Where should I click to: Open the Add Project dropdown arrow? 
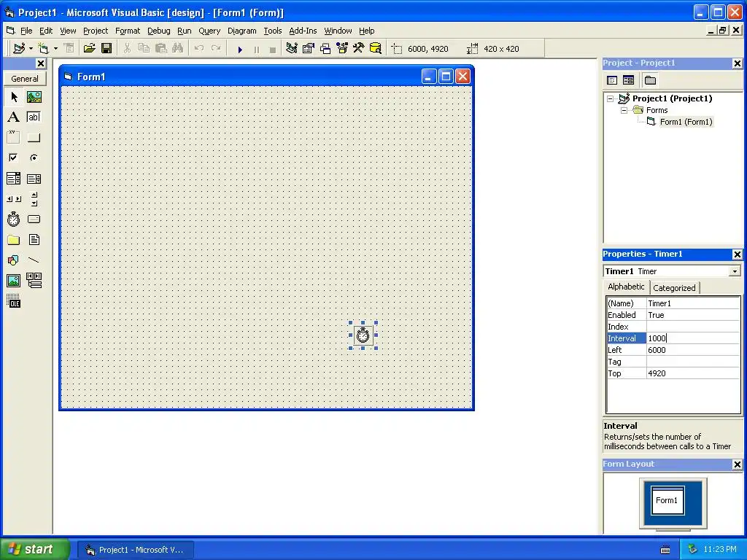[x=31, y=49]
